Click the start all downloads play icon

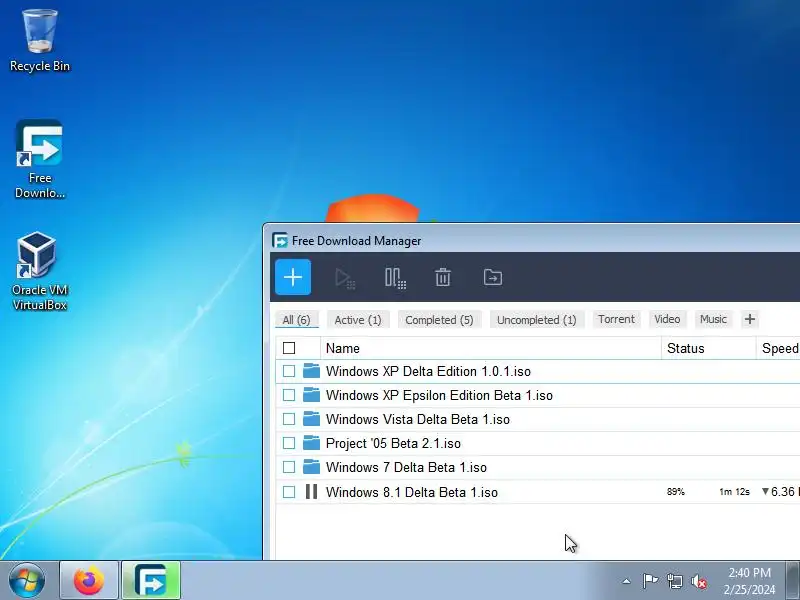(345, 278)
